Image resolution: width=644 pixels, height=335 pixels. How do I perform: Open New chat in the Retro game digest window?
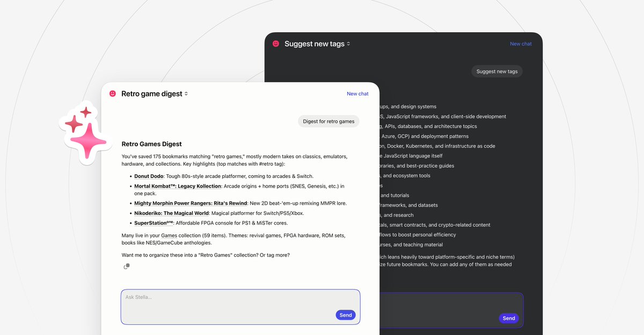click(x=357, y=93)
